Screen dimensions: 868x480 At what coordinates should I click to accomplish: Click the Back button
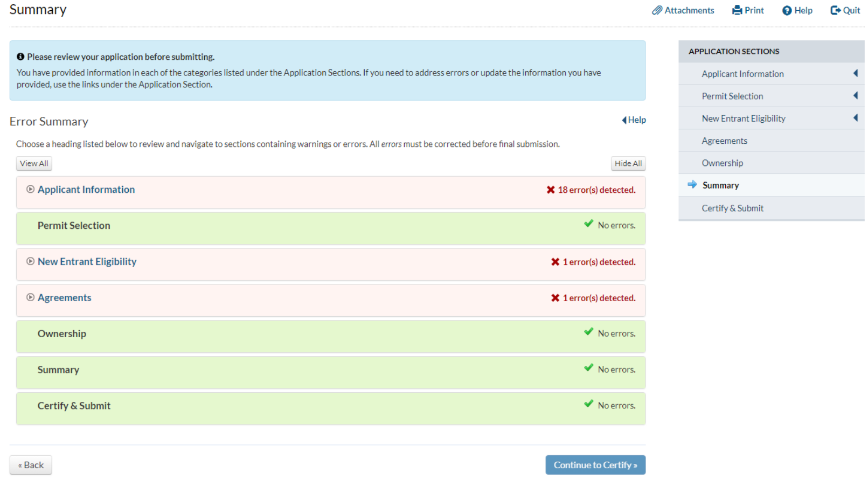coord(31,465)
